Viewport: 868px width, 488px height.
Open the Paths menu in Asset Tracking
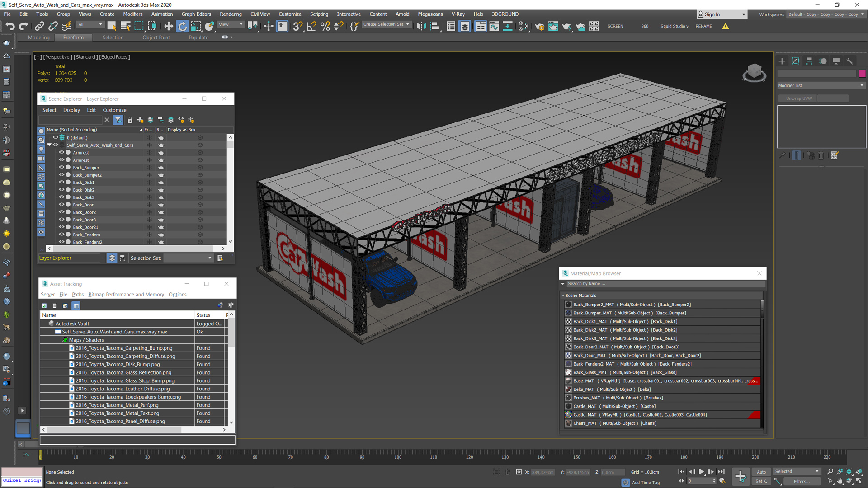[78, 295]
